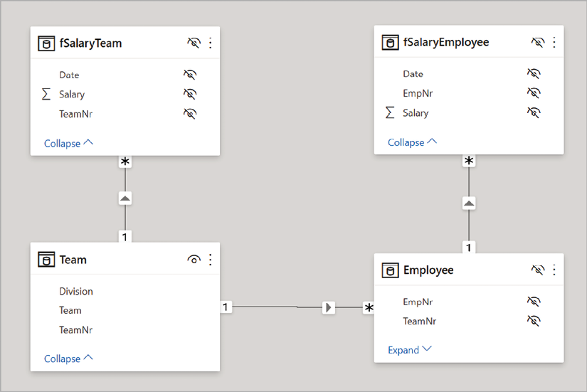The image size is (587, 392).
Task: Unhide the TeamNr column in Employee table
Action: (x=534, y=321)
